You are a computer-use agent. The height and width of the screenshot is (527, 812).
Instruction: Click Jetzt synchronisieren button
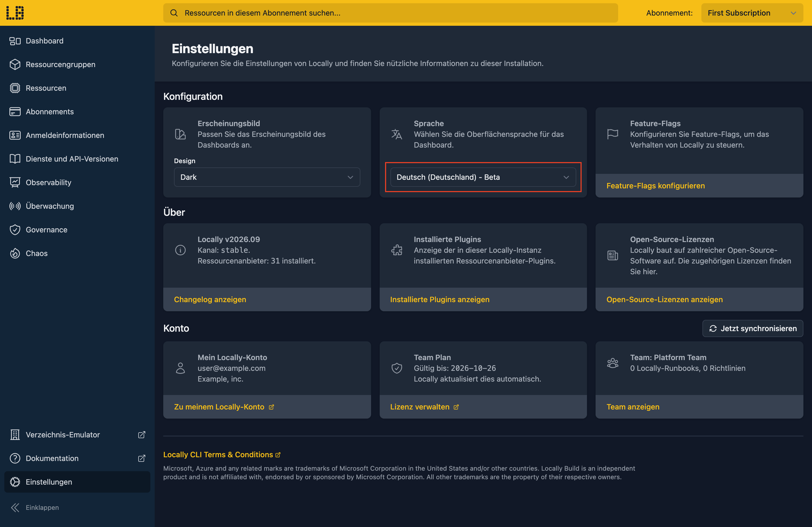coord(753,328)
